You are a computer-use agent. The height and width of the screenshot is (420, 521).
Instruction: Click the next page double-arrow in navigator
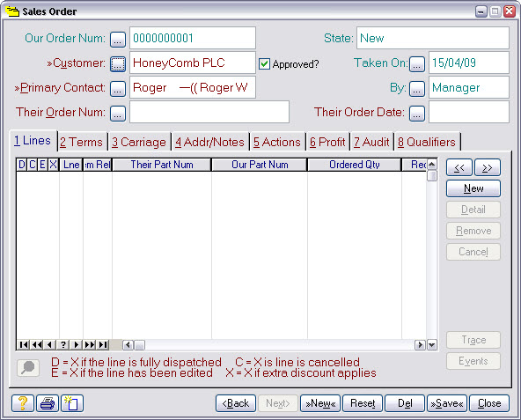(90, 345)
